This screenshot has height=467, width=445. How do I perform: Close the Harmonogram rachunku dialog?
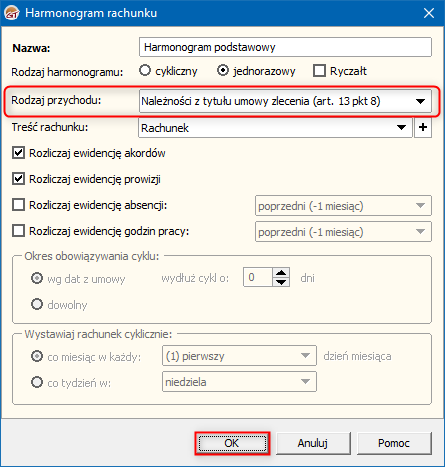pyautogui.click(x=429, y=13)
